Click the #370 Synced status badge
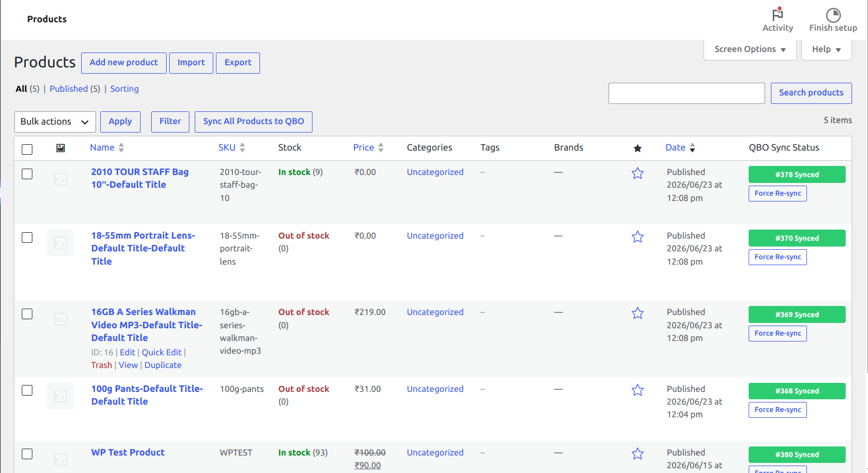Screen dimensions: 868x473 pyautogui.click(x=797, y=238)
